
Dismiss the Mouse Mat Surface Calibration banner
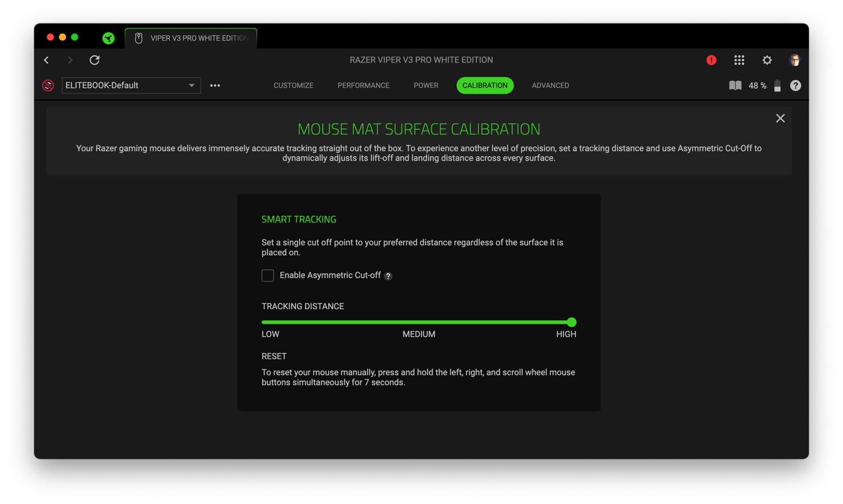[x=780, y=119]
